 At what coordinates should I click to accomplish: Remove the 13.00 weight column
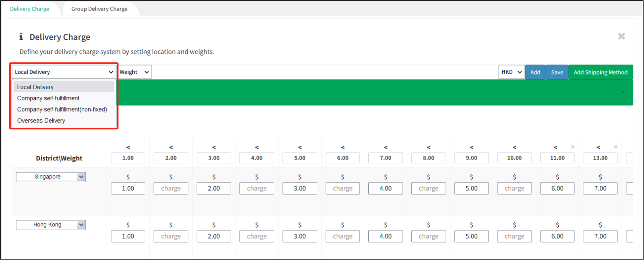point(615,147)
